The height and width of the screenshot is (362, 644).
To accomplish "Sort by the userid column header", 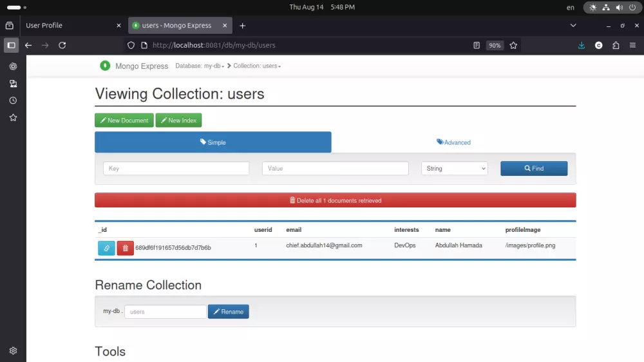I will (x=263, y=230).
